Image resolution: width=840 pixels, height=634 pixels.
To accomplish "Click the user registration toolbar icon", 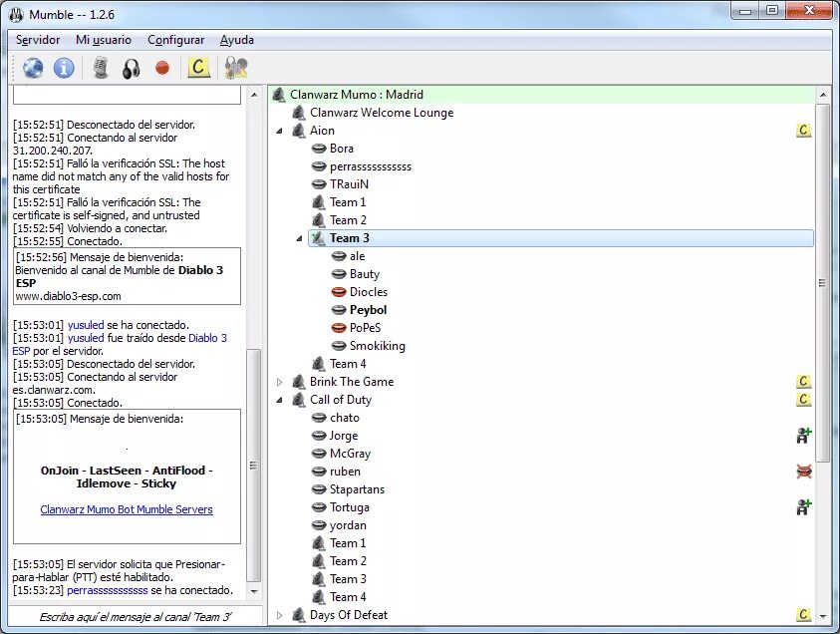I will (x=236, y=68).
